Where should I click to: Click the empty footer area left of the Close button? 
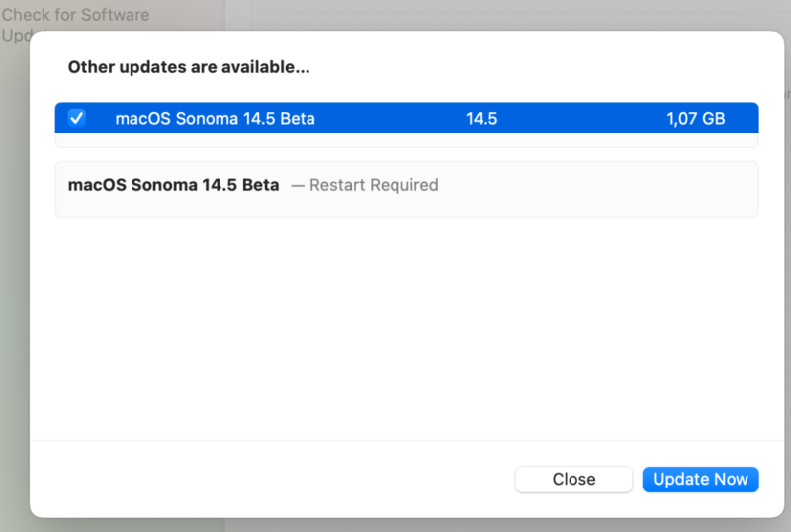tap(267, 480)
